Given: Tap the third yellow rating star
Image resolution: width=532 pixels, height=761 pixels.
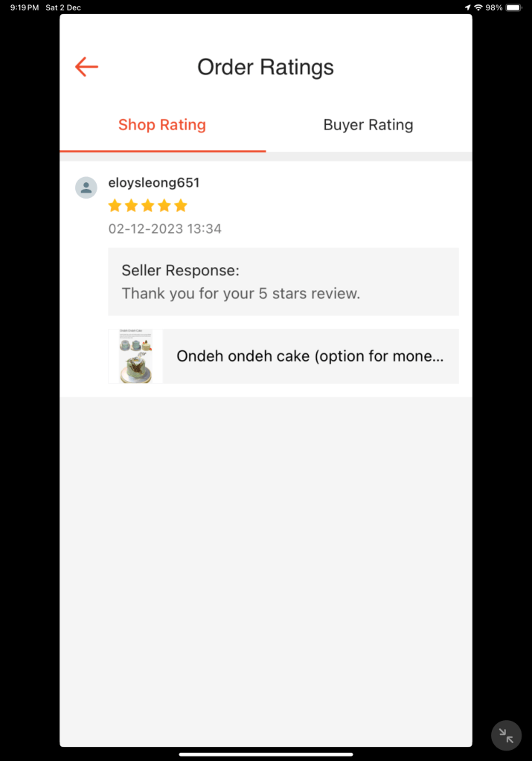Looking at the screenshot, I should coord(147,206).
